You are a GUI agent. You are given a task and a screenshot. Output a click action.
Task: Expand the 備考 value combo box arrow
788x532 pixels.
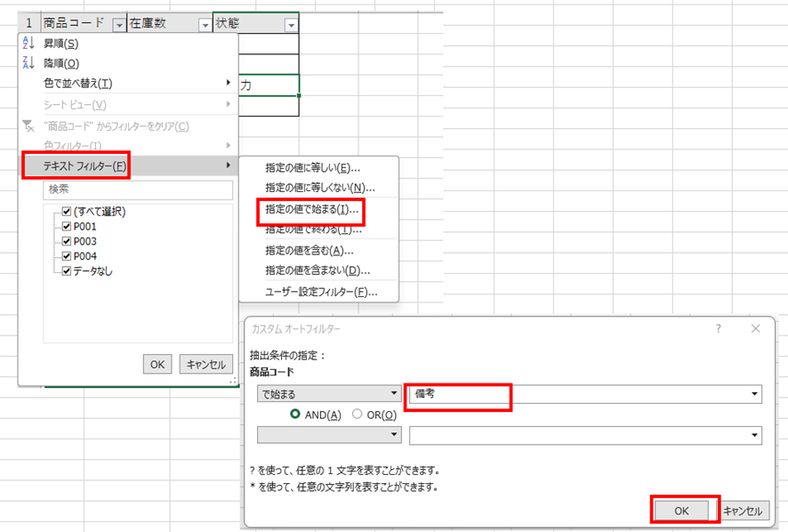[755, 393]
